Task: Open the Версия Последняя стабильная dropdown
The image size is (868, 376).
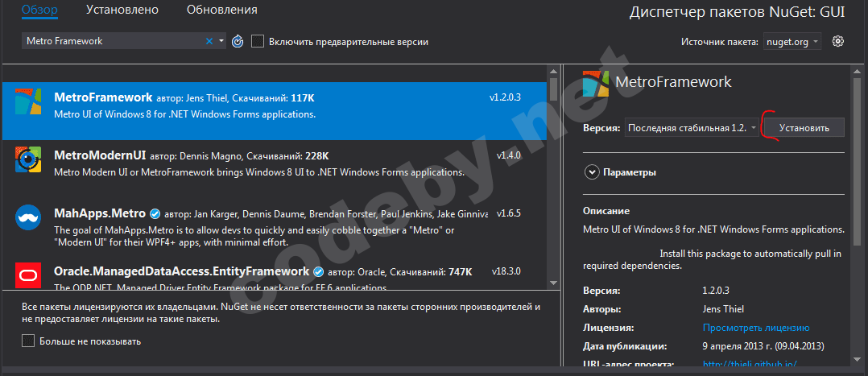Action: point(692,128)
